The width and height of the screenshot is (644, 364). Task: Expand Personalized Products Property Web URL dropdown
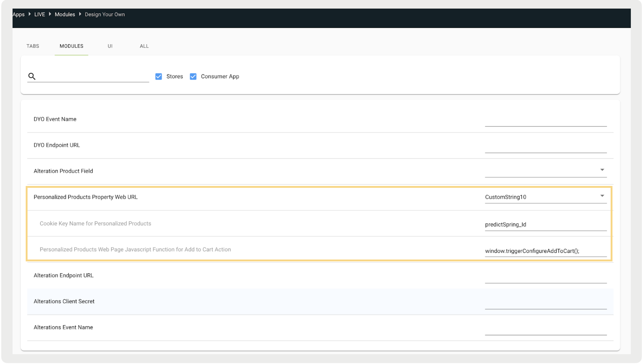tap(546, 197)
